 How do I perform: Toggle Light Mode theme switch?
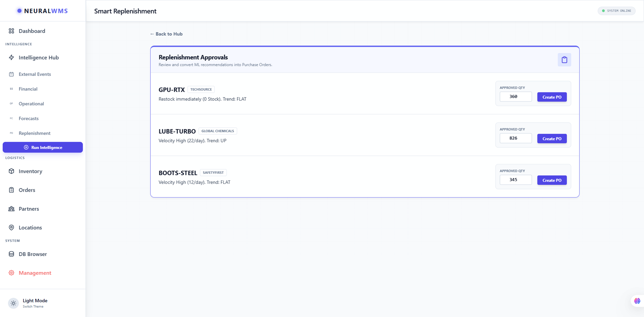pos(13,303)
